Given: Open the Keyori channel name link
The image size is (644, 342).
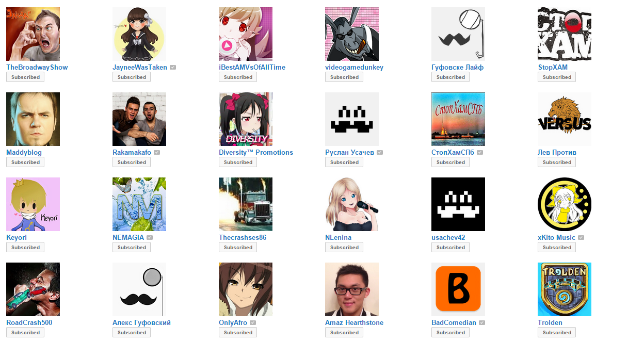Looking at the screenshot, I should tap(17, 238).
